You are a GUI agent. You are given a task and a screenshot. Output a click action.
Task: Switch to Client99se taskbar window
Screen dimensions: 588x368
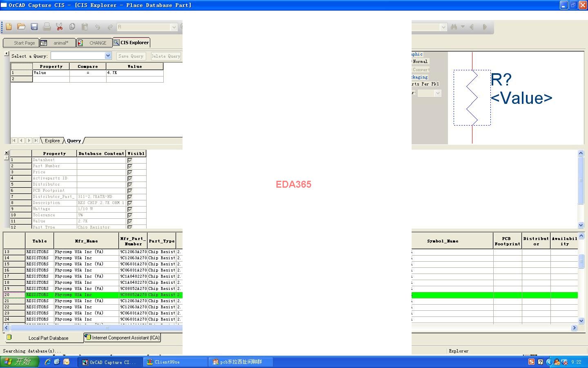[176, 362]
